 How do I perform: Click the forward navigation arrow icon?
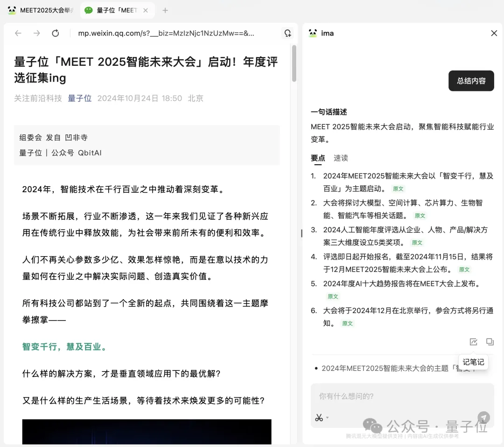(36, 33)
